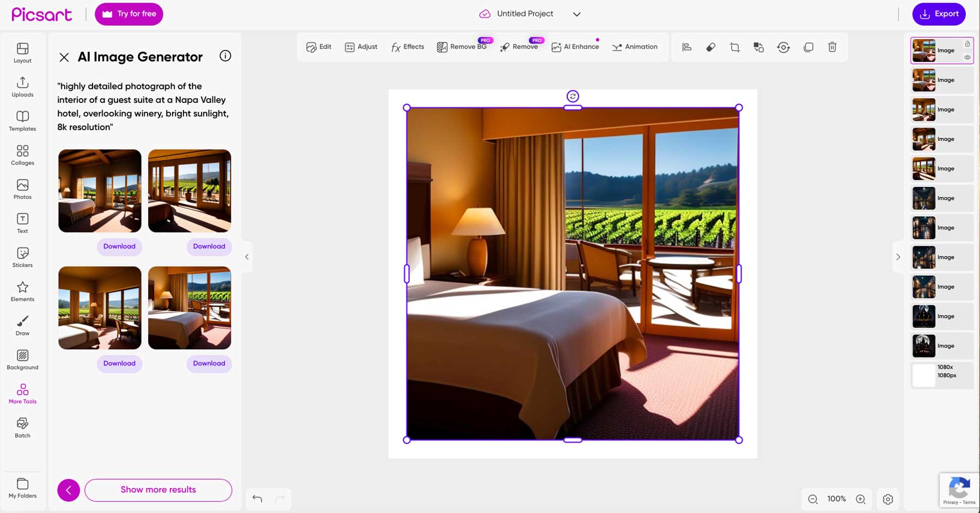
Task: Open the Adjust menu
Action: (360, 47)
